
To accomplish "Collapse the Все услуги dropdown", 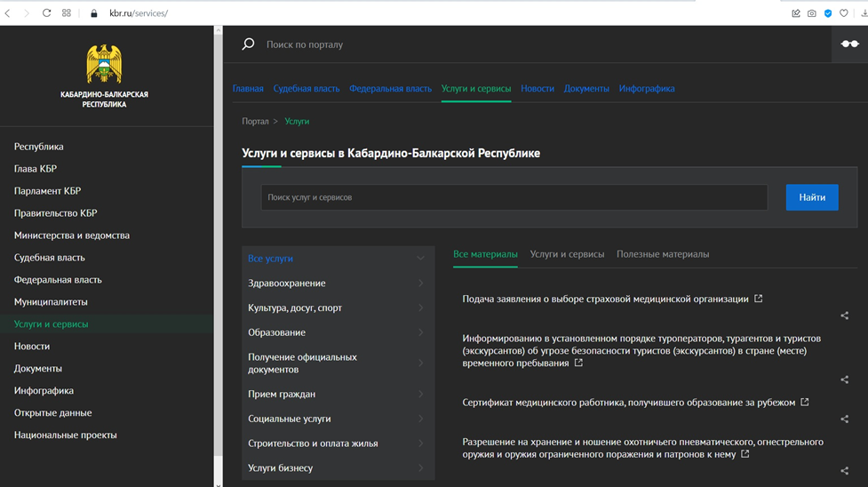I will coord(420,259).
